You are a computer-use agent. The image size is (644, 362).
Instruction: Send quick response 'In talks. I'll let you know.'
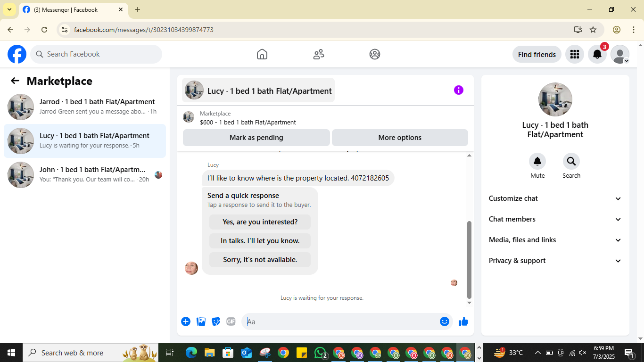click(x=260, y=241)
